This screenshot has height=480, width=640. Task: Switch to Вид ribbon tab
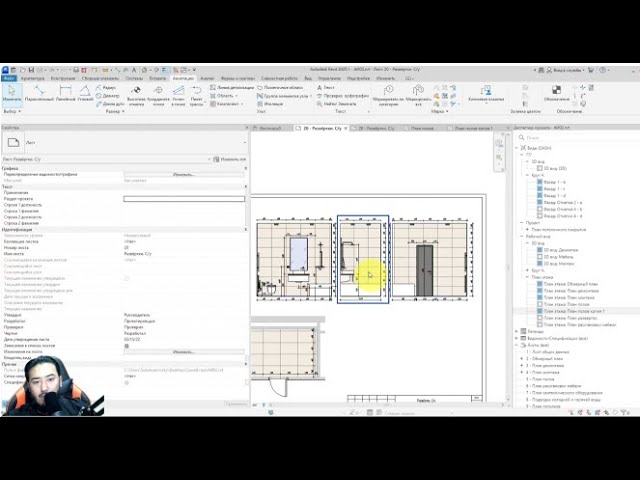[x=308, y=78]
